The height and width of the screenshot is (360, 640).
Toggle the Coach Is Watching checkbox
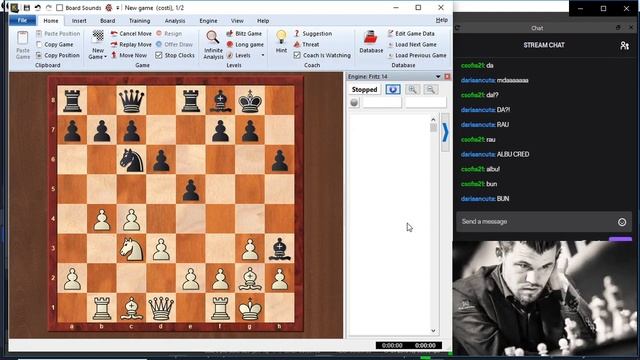point(297,55)
